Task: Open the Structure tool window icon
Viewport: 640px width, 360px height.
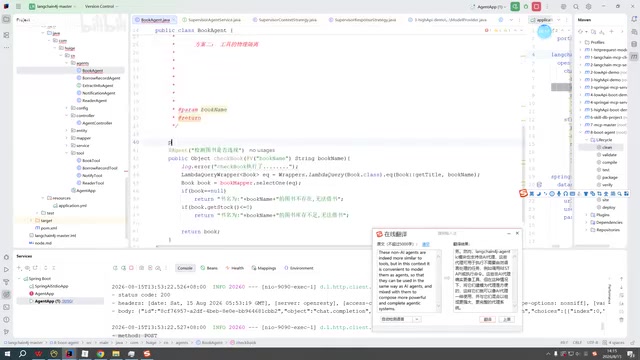Action: point(6,35)
